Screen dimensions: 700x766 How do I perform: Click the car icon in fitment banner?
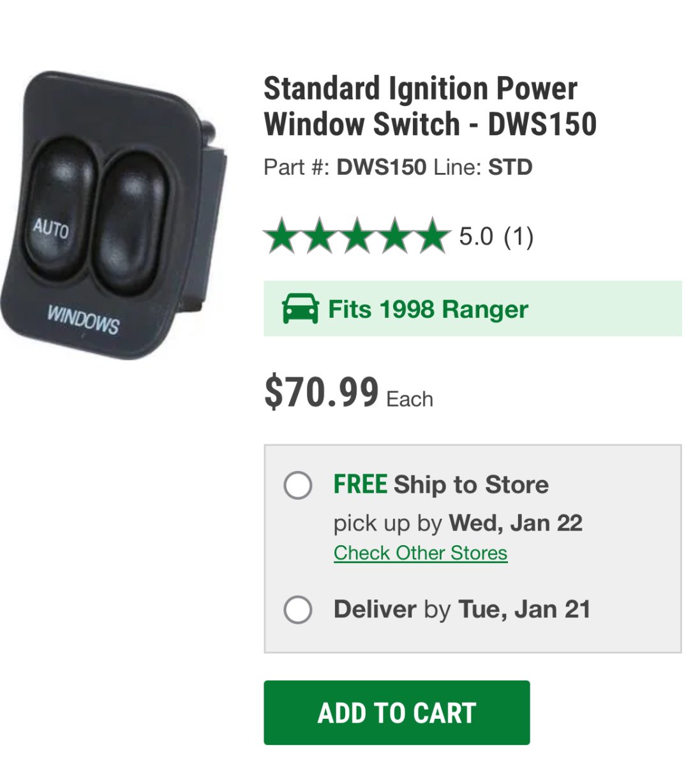(300, 309)
